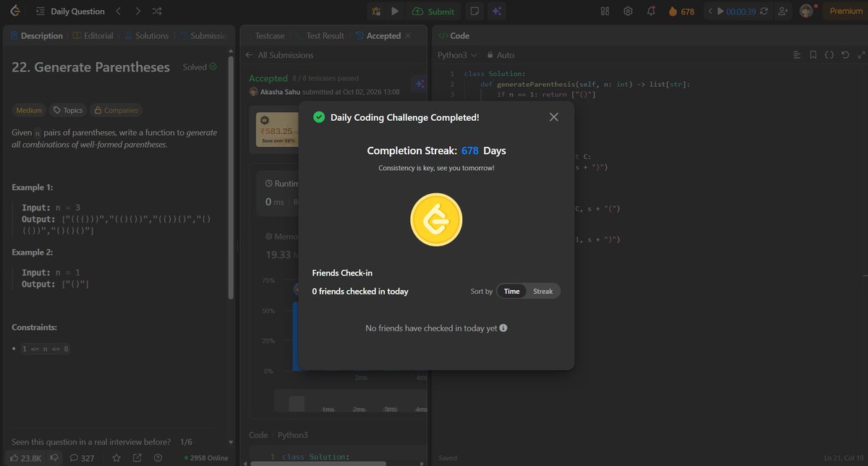Click the Medium difficulty tag

coord(29,111)
